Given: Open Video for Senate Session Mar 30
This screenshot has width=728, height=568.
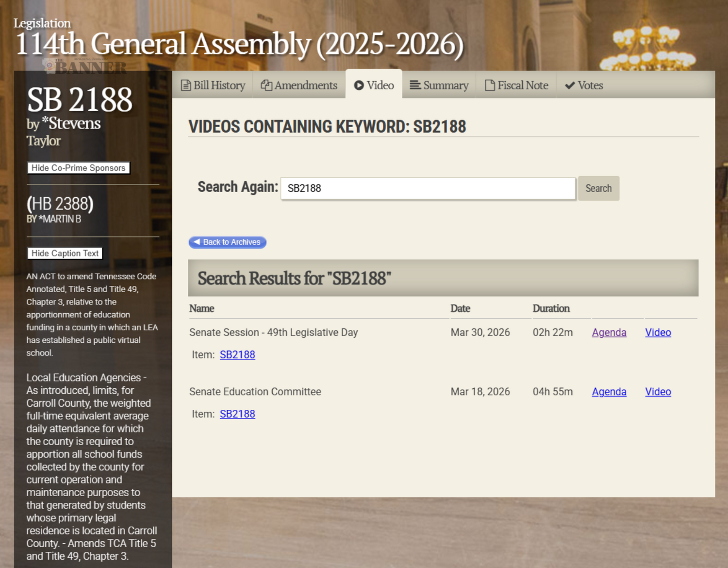Looking at the screenshot, I should click(658, 333).
